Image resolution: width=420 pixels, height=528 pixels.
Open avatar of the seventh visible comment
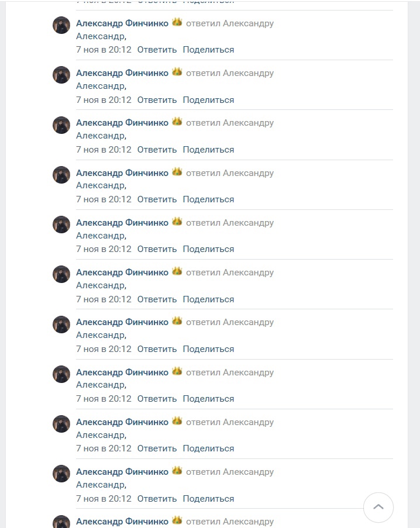61,325
